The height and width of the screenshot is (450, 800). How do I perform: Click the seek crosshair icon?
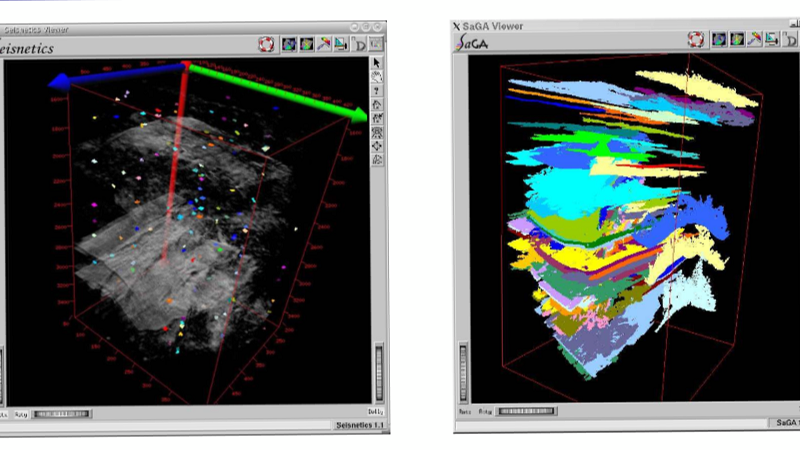377,146
